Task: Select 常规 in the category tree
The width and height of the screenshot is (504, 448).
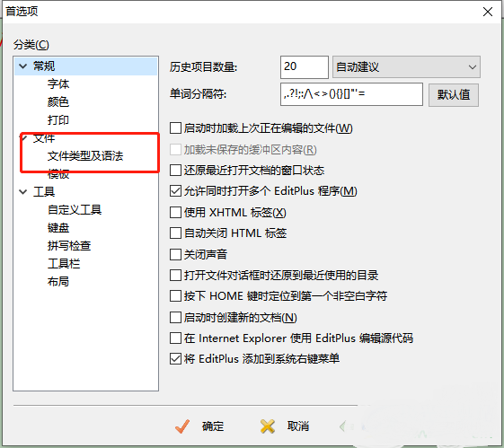Action: click(x=44, y=66)
